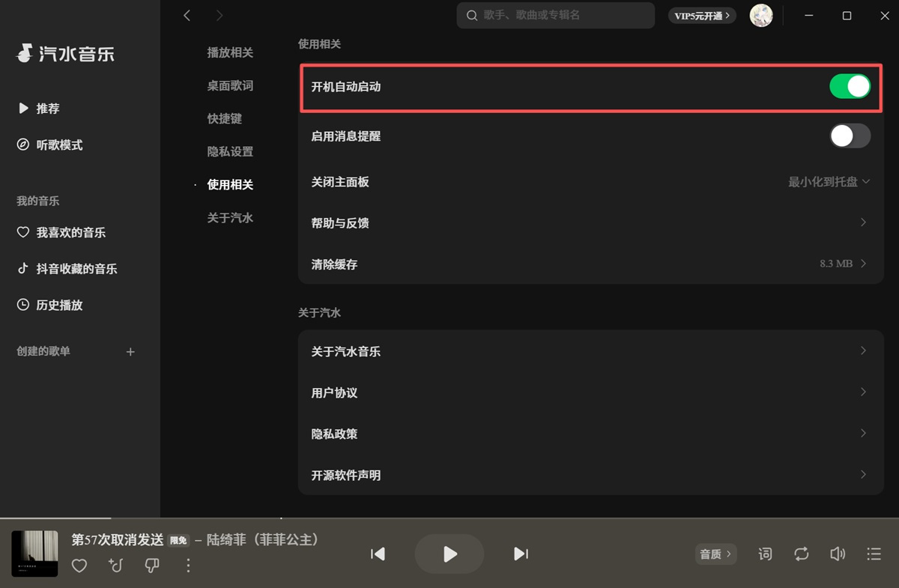Open the volume control icon
899x588 pixels.
click(x=838, y=554)
